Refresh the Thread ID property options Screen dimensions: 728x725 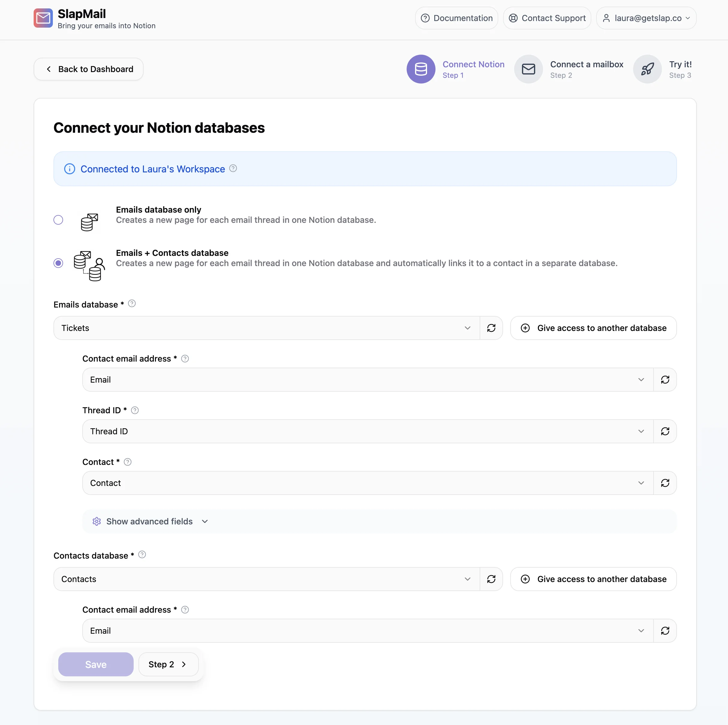665,431
